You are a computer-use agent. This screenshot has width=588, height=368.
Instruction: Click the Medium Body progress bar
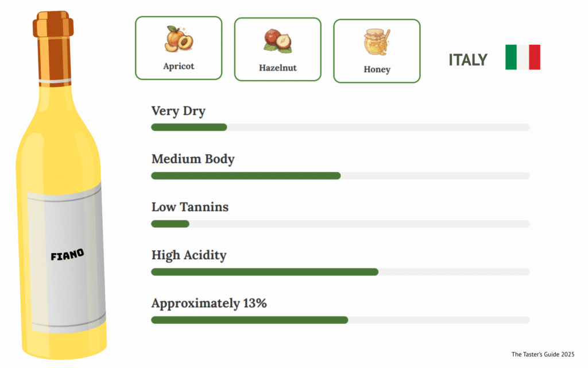(340, 175)
